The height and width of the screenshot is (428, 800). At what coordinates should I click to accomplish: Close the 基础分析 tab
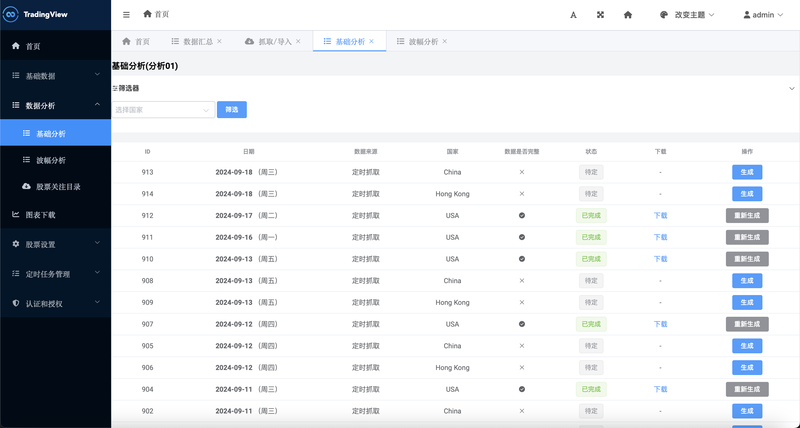(371, 41)
